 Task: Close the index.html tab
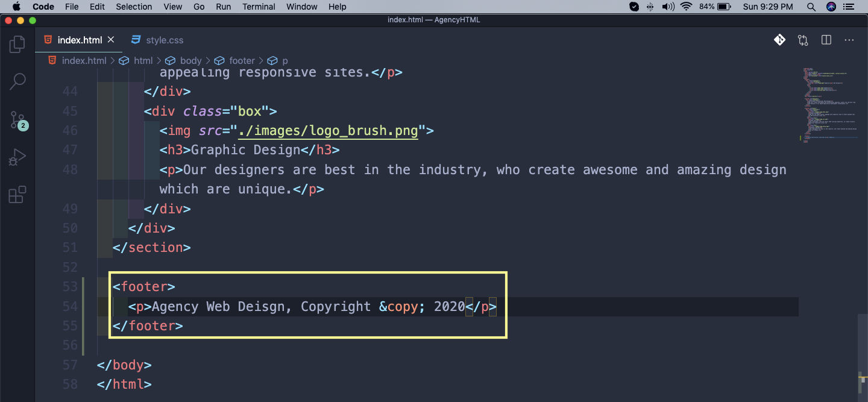click(x=111, y=40)
